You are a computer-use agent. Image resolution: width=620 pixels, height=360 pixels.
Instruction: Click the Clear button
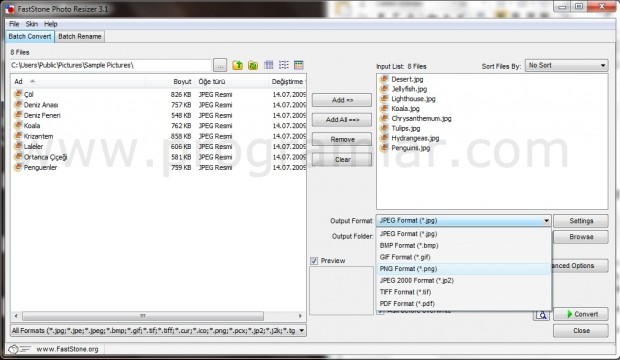342,159
